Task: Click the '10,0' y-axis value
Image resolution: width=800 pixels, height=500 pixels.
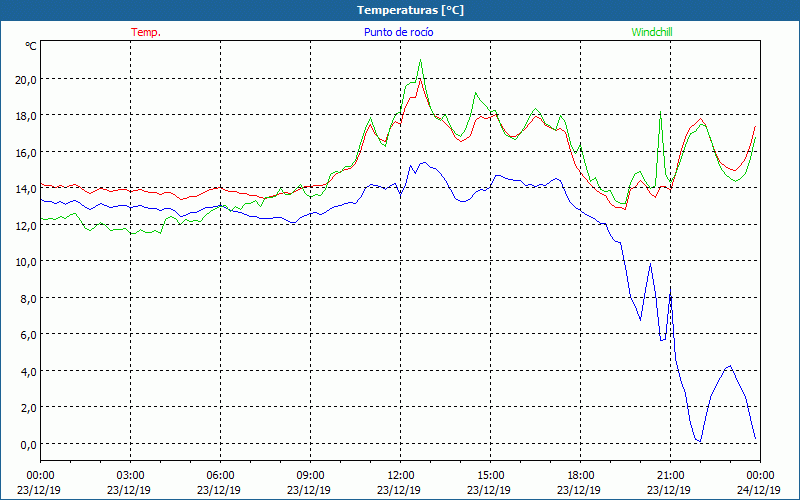Action: coord(28,262)
